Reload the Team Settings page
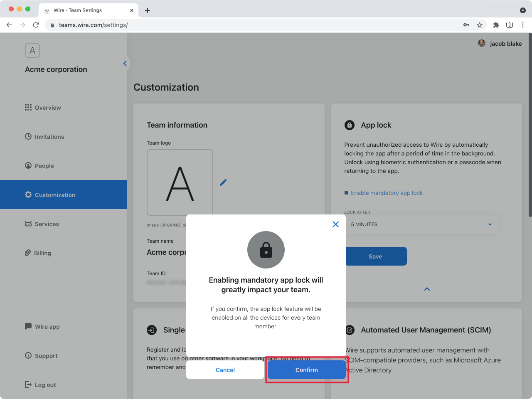This screenshot has height=399, width=532. [36, 25]
